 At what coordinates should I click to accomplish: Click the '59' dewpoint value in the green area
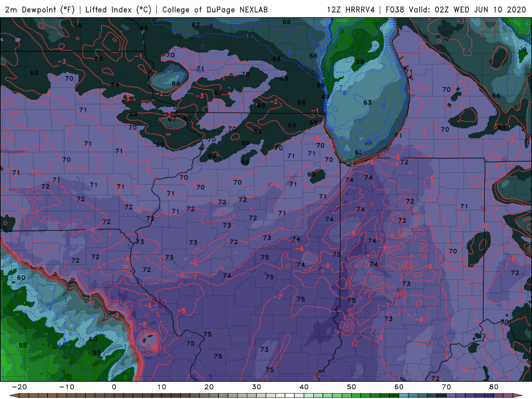coord(96,352)
